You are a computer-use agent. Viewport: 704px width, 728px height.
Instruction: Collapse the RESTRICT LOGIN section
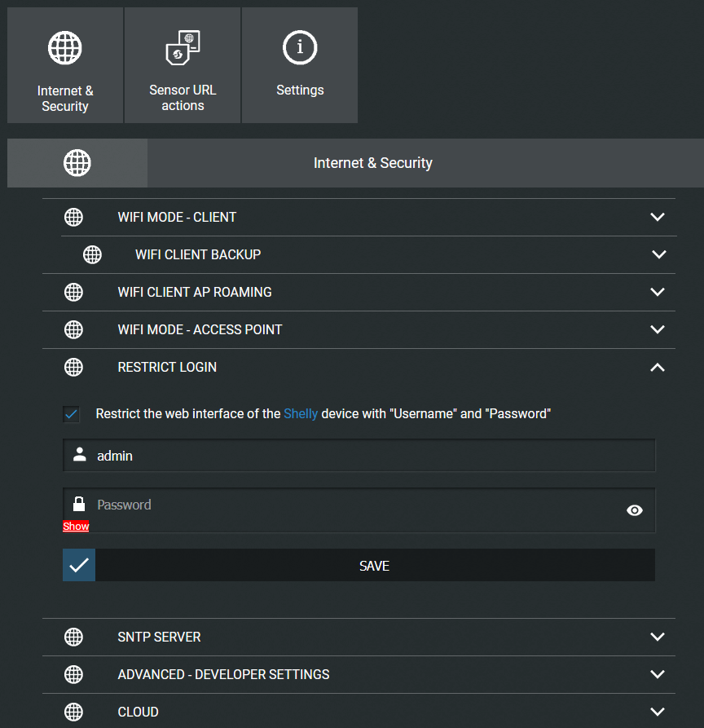pyautogui.click(x=658, y=368)
